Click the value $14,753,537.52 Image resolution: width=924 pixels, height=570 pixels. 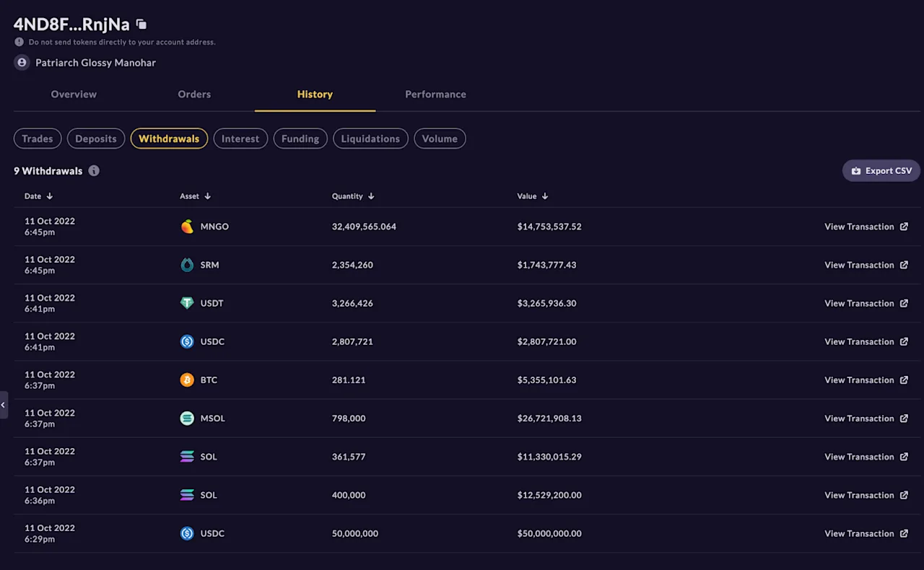pyautogui.click(x=549, y=227)
